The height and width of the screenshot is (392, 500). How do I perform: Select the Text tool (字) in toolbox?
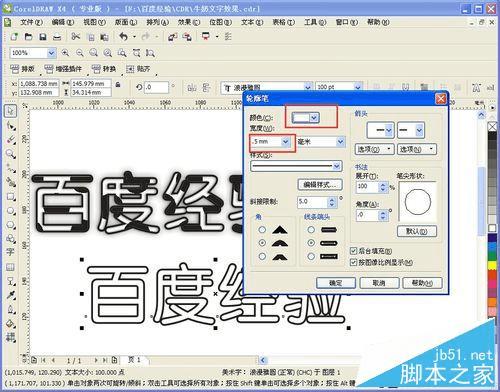(x=11, y=252)
